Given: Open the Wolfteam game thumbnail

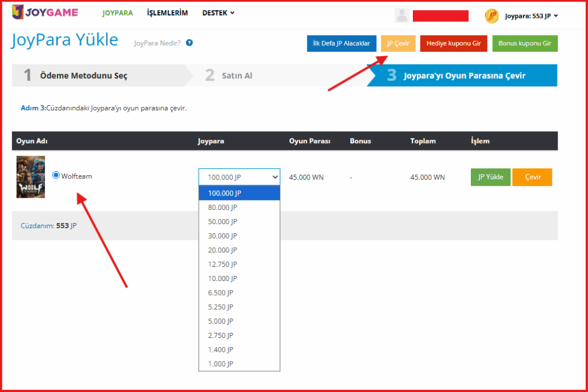Looking at the screenshot, I should 31,177.
